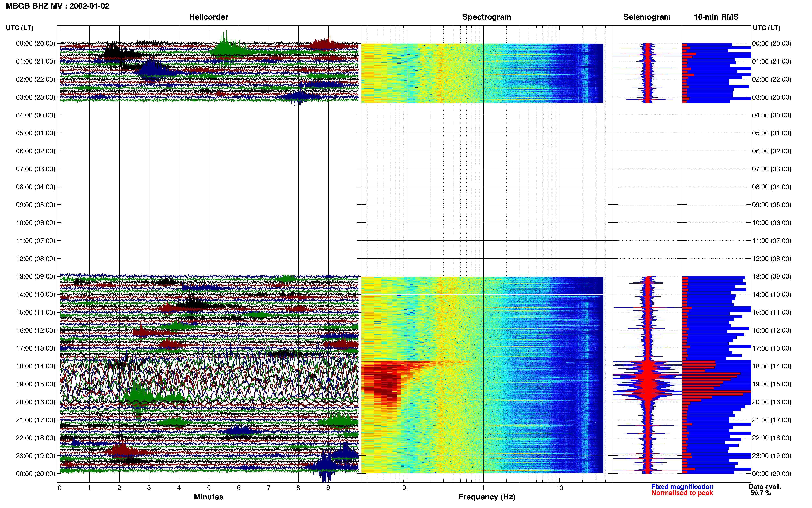Click the minute '5' tick label

click(x=209, y=488)
